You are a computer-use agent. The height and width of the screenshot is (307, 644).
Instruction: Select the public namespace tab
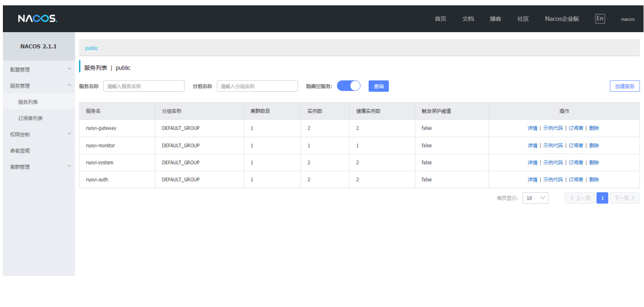point(91,48)
